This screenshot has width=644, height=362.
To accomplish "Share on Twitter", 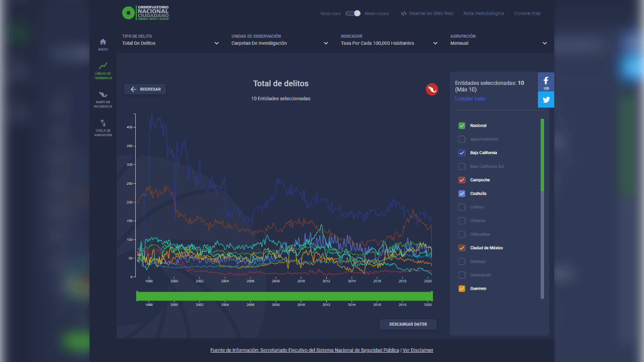I will [546, 99].
